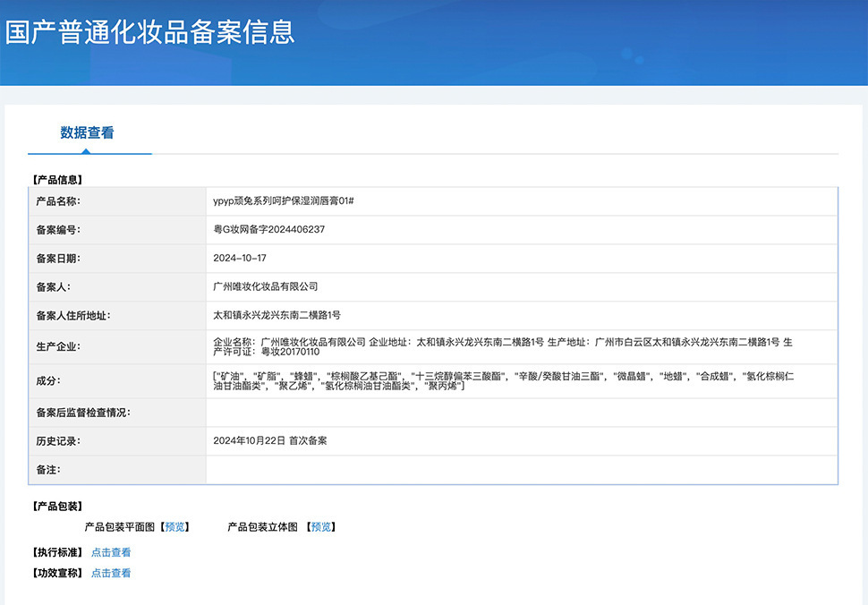Click the 【执行标准】 label

57,552
